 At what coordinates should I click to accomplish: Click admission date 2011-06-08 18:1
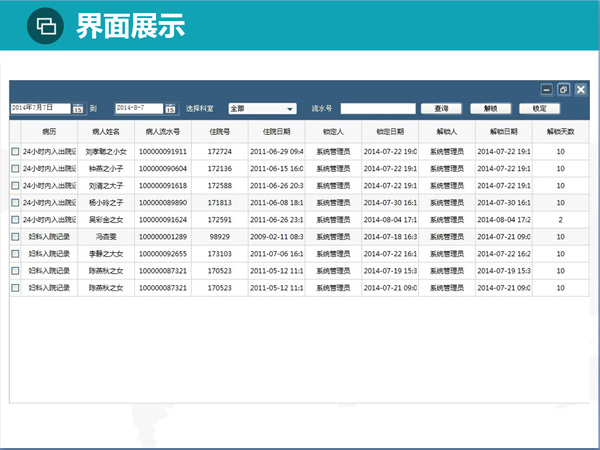click(x=277, y=202)
